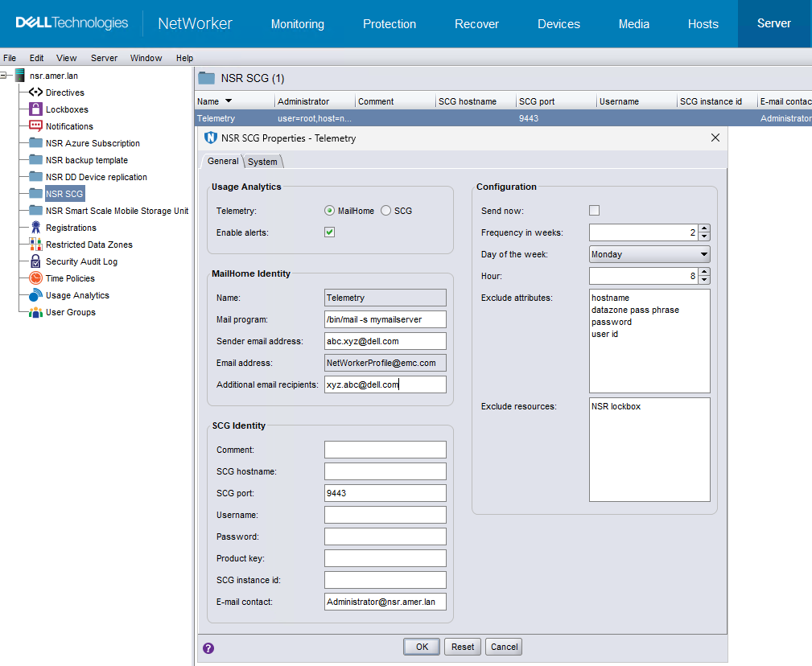This screenshot has height=666, width=812.
Task: Open the Protection menu tab
Action: [390, 24]
